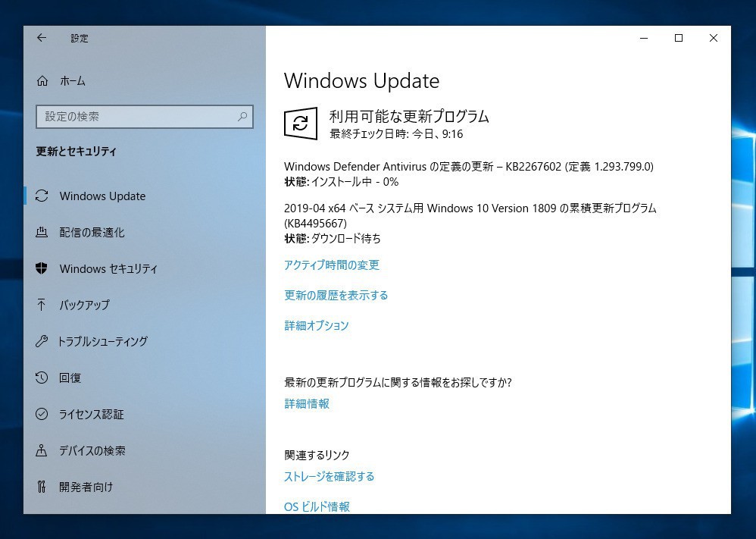756x539 pixels.
Task: Click the 設定の検索 search field
Action: 144,116
